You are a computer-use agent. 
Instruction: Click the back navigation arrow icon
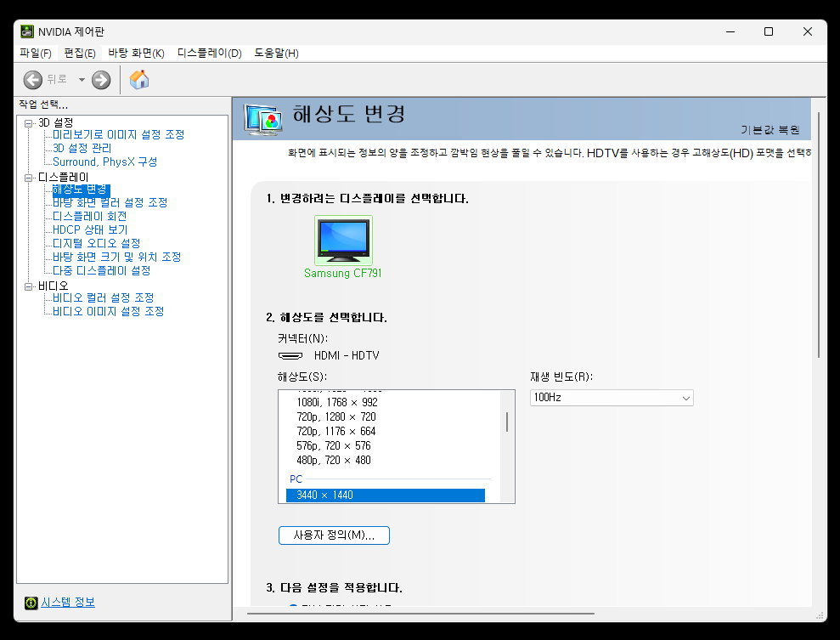point(31,79)
